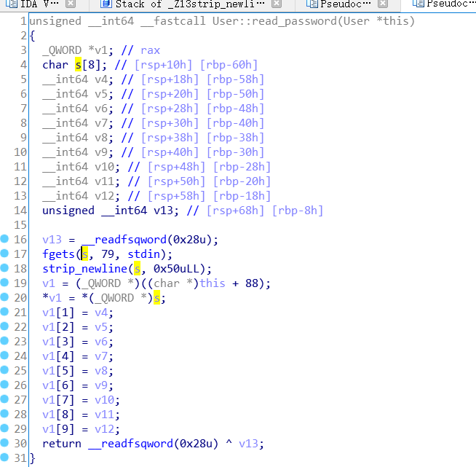Select the number 88 offset on line 19
The image size is (476, 467).
pos(252,283)
